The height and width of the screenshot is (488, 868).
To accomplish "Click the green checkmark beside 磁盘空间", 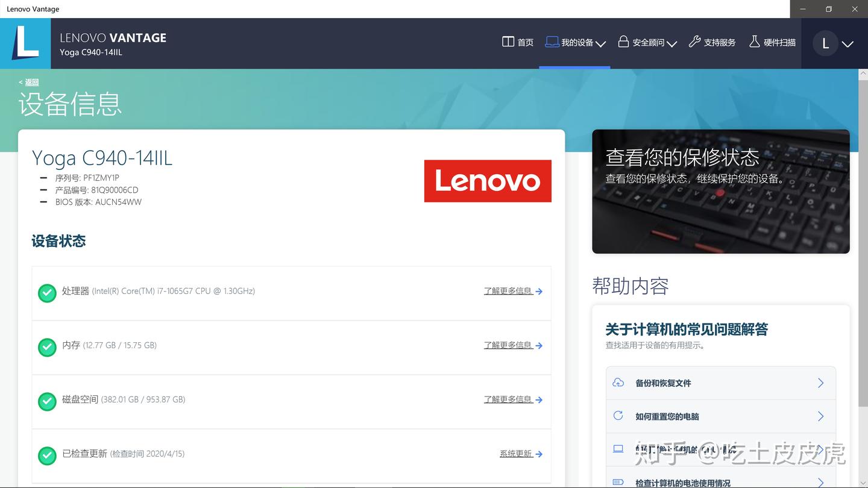I will (47, 401).
